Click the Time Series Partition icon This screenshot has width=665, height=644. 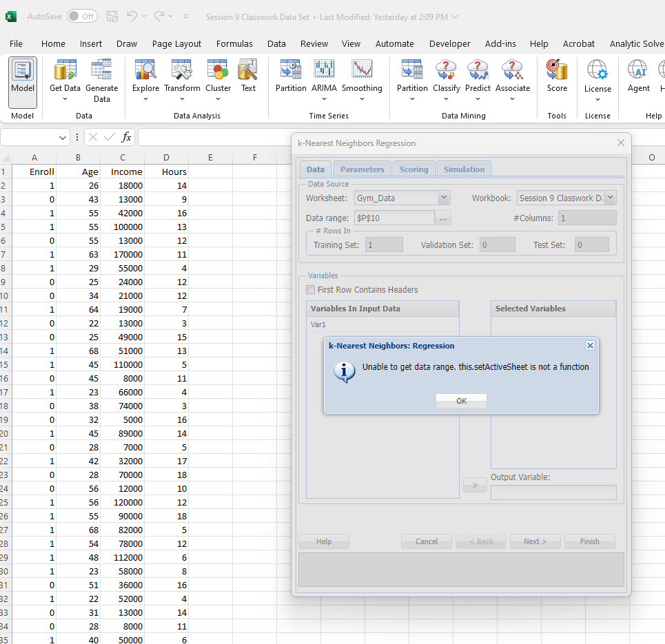click(x=291, y=76)
